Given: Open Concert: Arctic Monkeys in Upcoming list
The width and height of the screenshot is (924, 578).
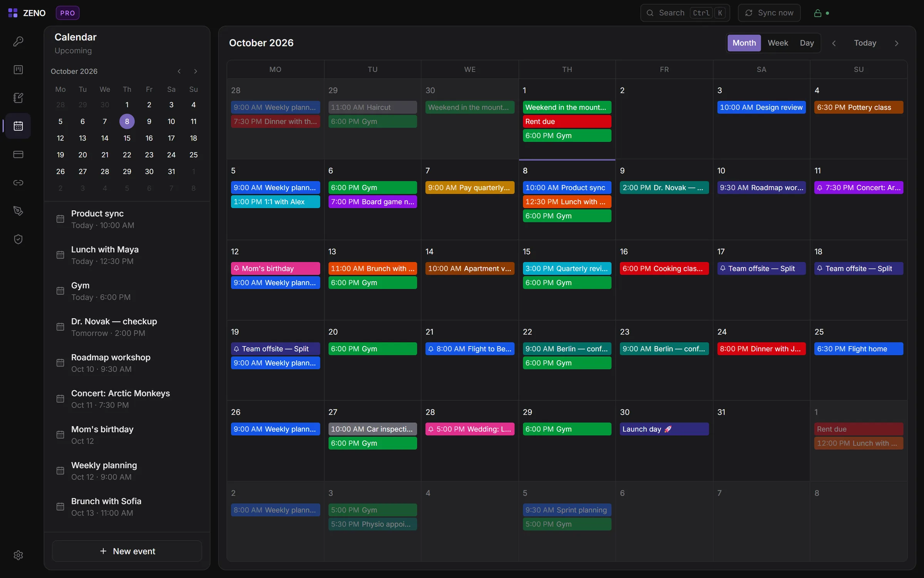Looking at the screenshot, I should pos(127,399).
